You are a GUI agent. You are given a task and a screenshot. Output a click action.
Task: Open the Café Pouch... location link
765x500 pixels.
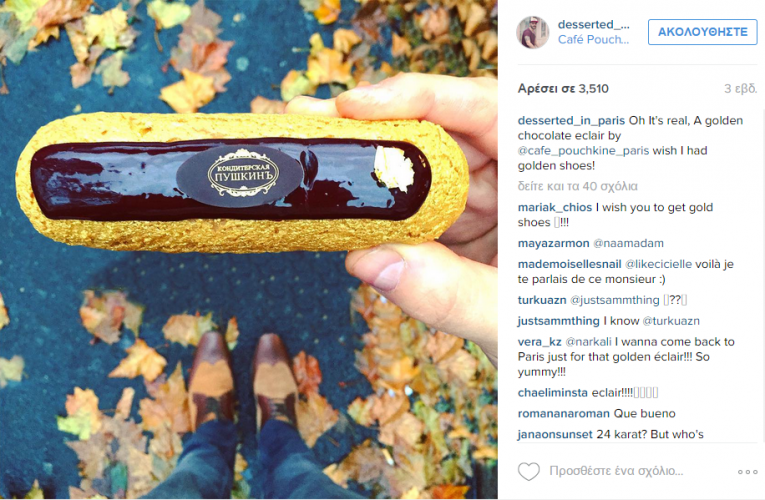[x=593, y=40]
